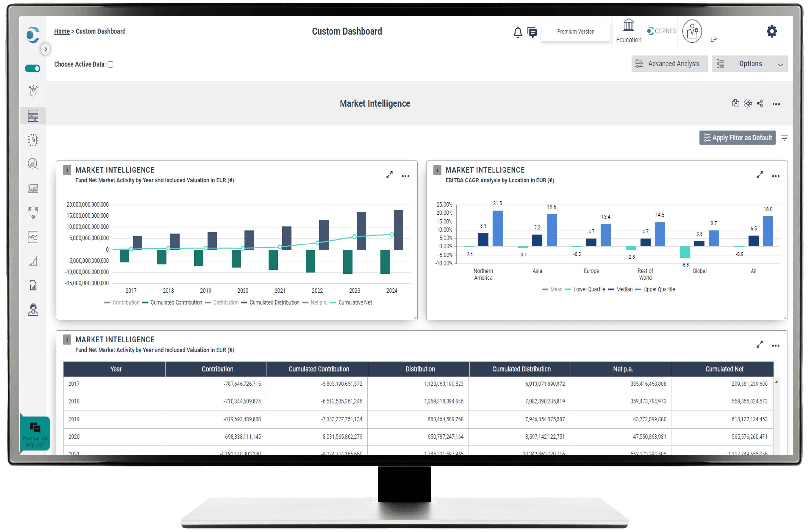Open the notifications bell
The width and height of the screenshot is (812, 532).
(517, 32)
